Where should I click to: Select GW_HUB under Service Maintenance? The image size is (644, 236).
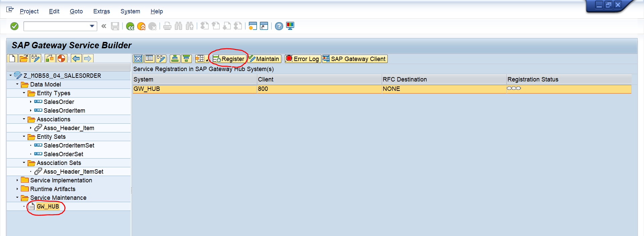coord(48,206)
